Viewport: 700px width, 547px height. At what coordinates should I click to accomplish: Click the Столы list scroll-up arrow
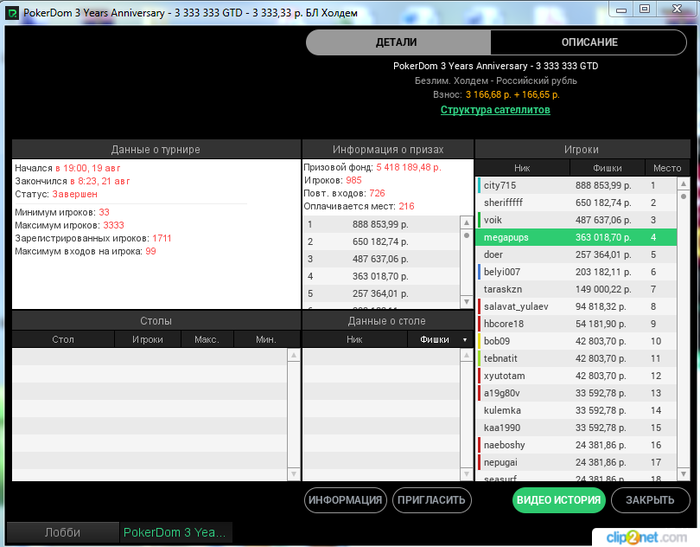pos(294,355)
